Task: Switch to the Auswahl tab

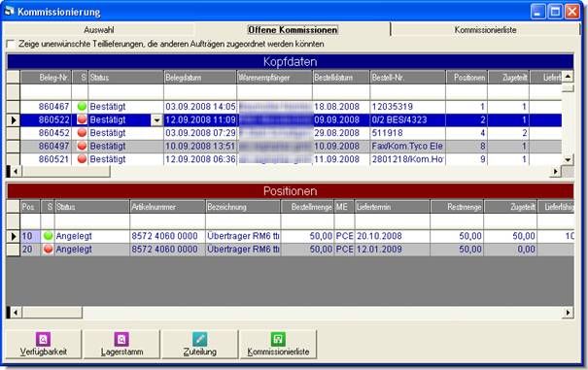Action: pos(98,30)
